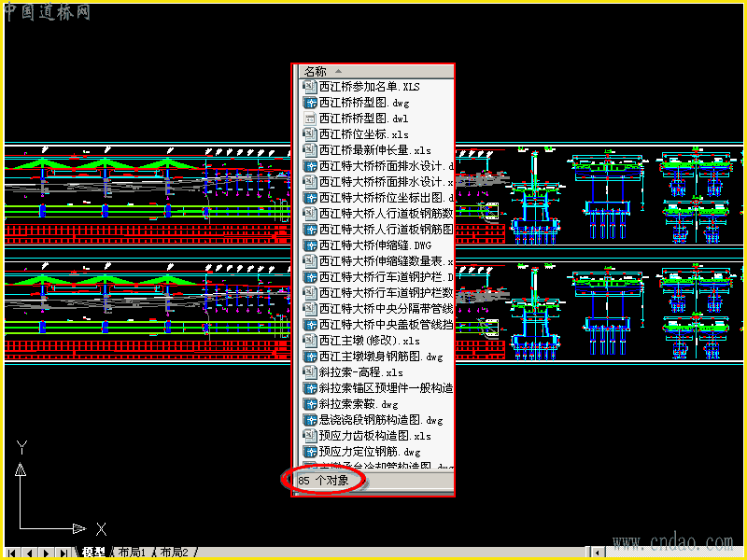The image size is (747, 560).
Task: Go to next layout tab arrow
Action: (46, 553)
